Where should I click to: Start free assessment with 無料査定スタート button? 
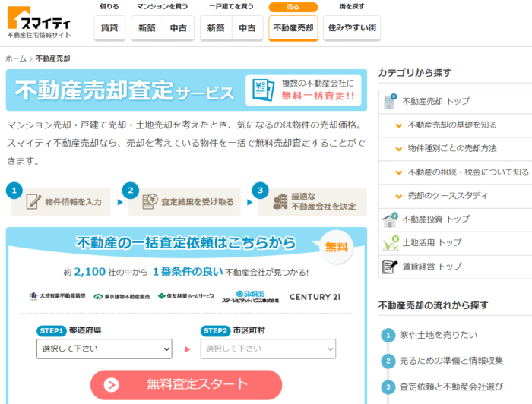[186, 385]
